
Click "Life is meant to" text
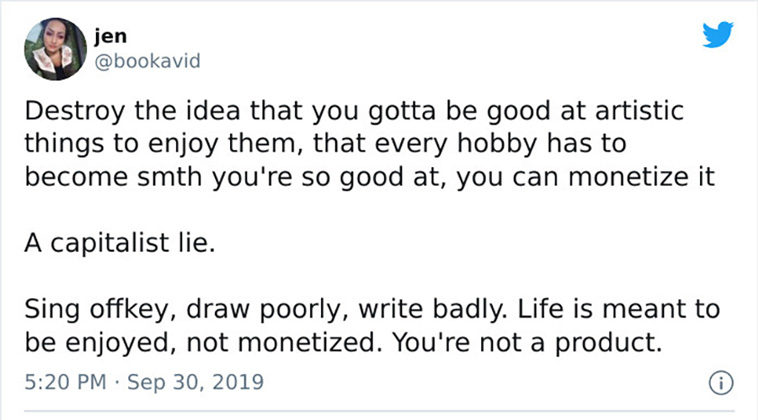point(619,309)
